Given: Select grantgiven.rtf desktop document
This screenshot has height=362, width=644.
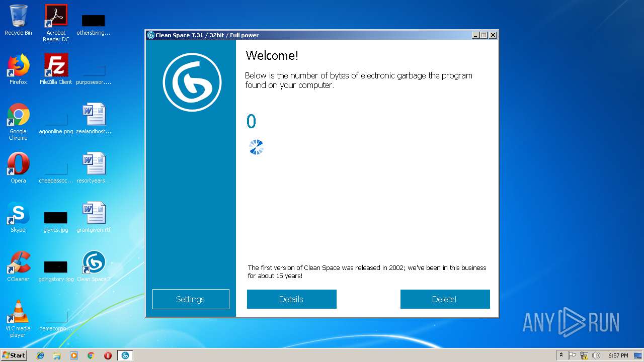Looking at the screenshot, I should point(93,217).
